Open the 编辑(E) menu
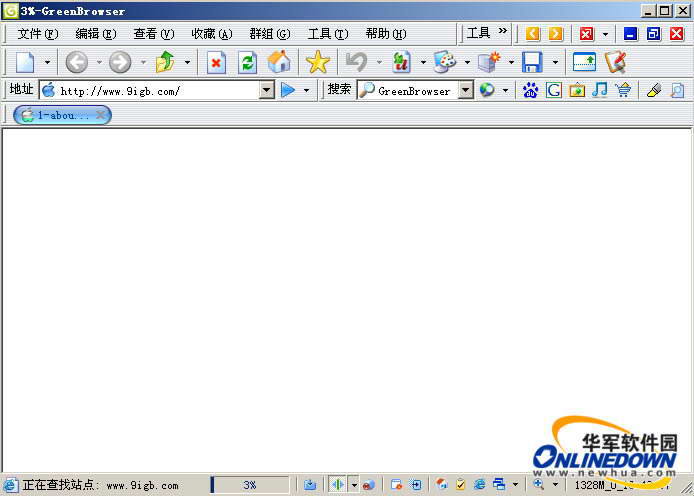The width and height of the screenshot is (694, 496). (96, 34)
